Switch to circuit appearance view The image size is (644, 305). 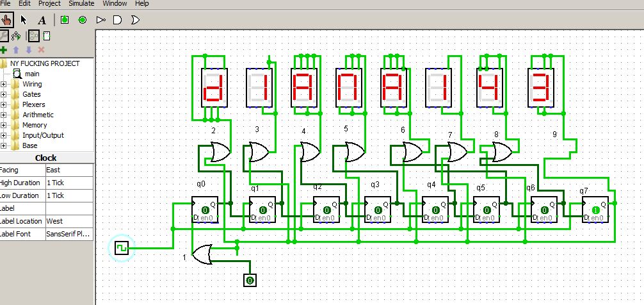pyautogui.click(x=46, y=36)
